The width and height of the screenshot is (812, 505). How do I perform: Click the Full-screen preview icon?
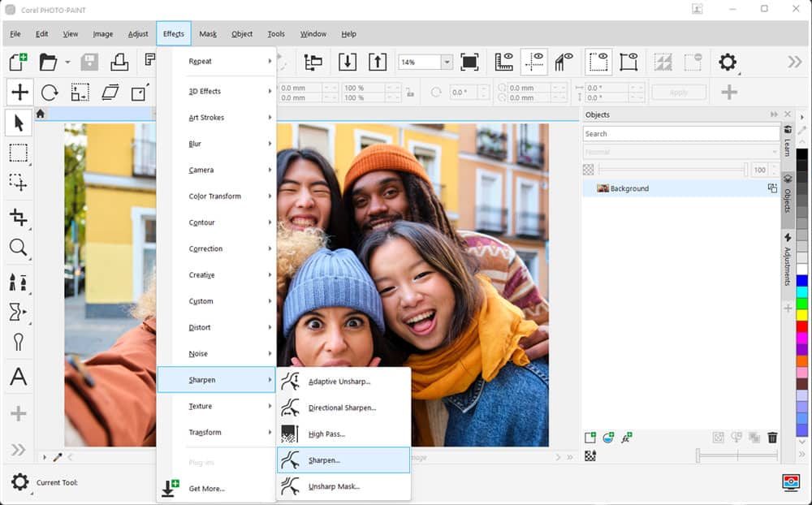coord(469,62)
